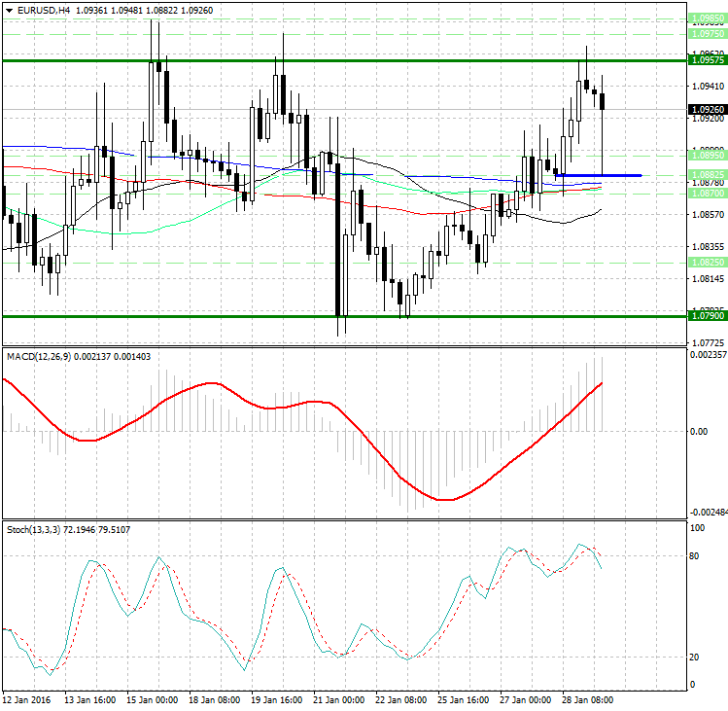Image resolution: width=728 pixels, height=711 pixels.
Task: Click the triangle arrow beside EURUSD,H4 title
Action: click(8, 10)
